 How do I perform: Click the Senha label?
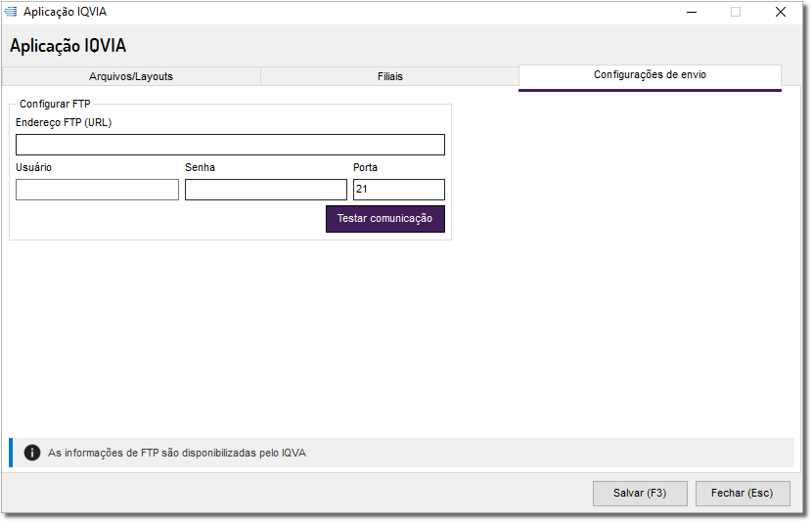tap(200, 167)
